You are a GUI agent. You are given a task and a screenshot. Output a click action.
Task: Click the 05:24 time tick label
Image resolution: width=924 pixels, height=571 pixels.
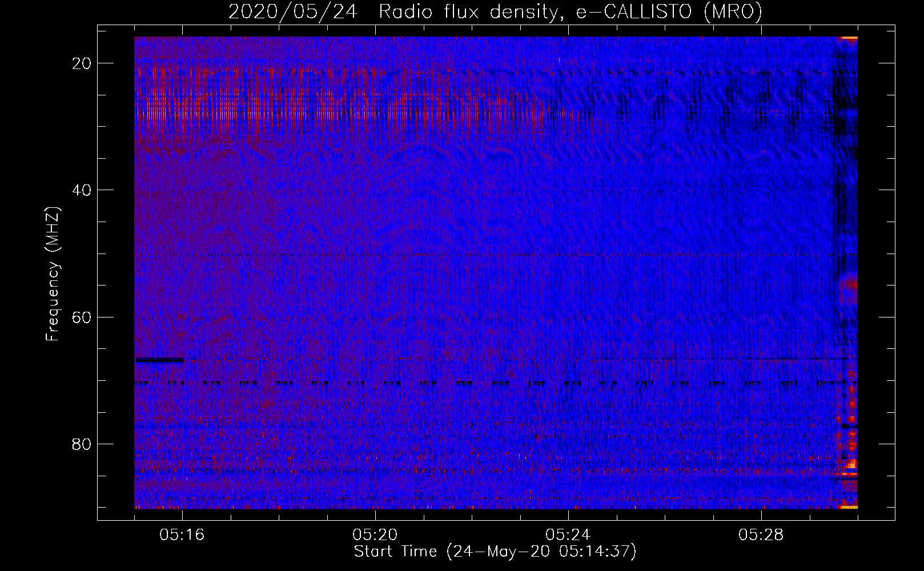(x=568, y=535)
